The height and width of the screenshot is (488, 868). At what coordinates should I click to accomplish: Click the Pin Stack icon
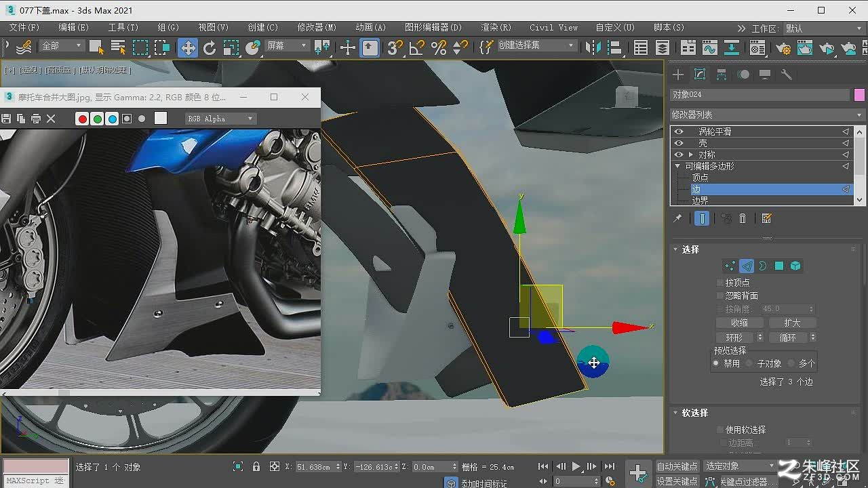coord(677,218)
